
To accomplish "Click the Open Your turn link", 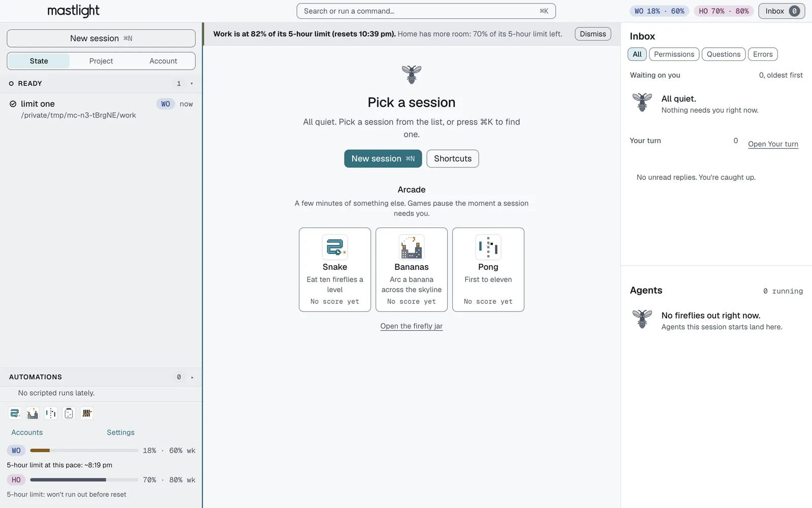I will (773, 144).
